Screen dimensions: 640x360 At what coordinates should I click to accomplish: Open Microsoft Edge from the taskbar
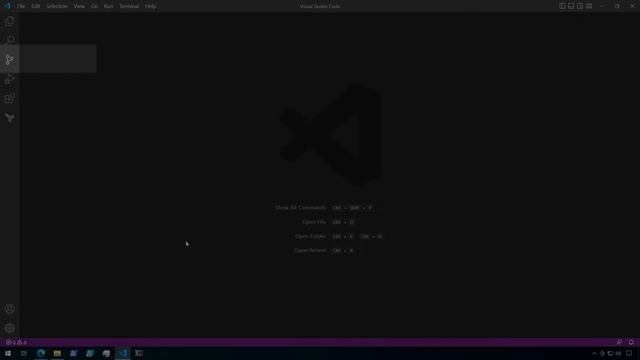coord(41,353)
